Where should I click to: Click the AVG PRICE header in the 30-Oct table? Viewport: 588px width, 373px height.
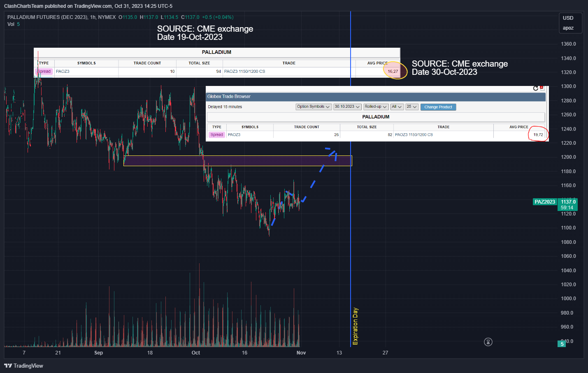[519, 127]
